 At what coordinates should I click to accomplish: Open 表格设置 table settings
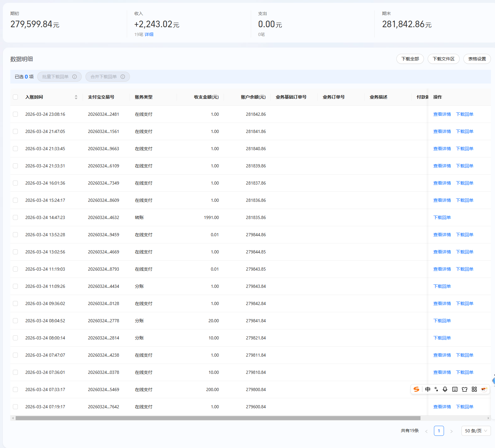(x=477, y=59)
